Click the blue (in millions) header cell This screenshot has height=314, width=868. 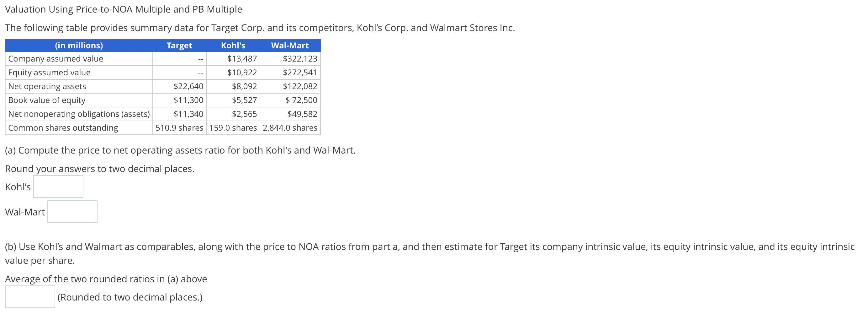78,45
